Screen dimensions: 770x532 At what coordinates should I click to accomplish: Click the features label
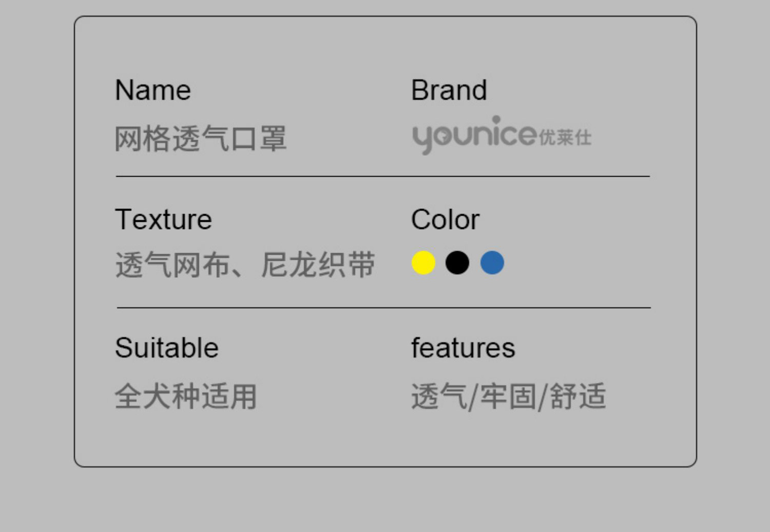[463, 348]
